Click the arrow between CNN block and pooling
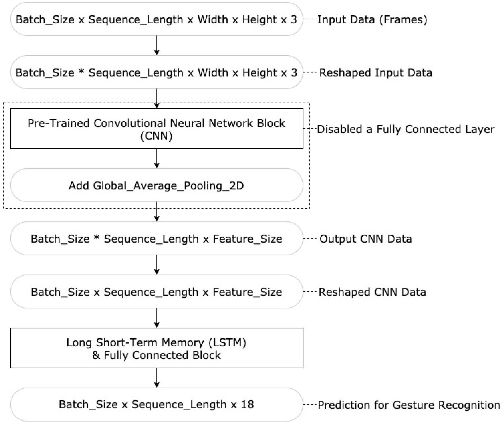 click(157, 158)
